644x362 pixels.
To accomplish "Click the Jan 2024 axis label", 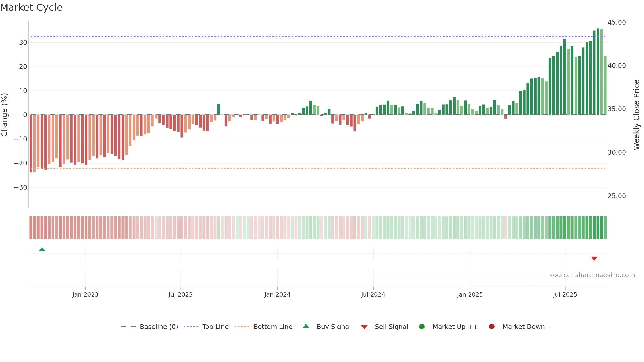I will 277,294.
